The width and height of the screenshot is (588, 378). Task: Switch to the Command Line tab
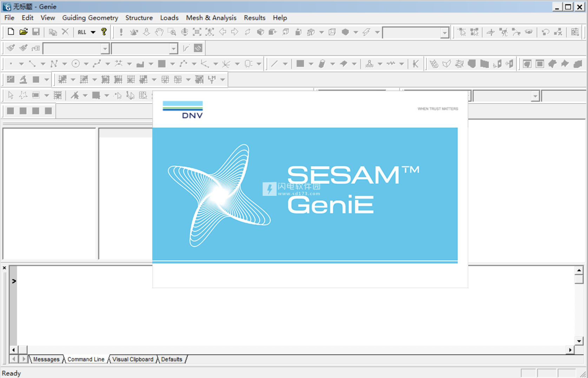(86, 359)
